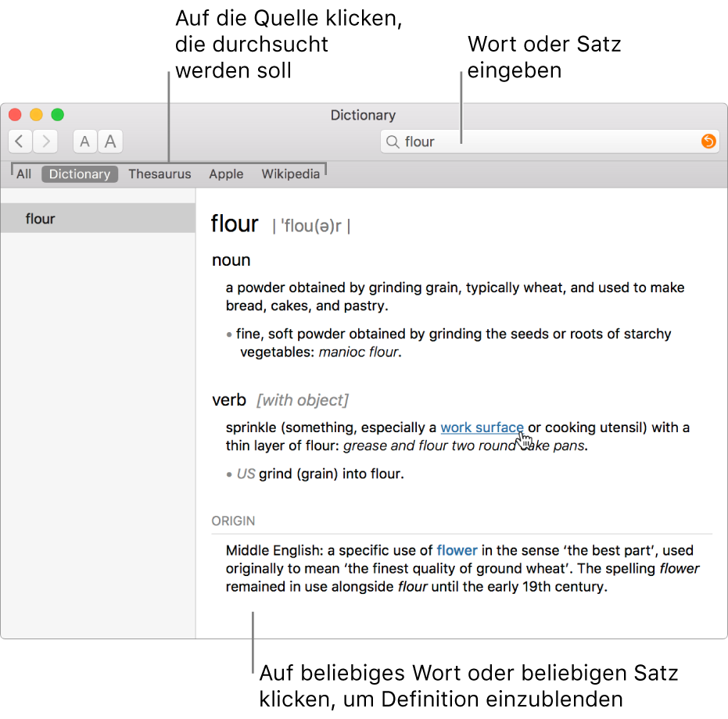Click the [with object] label
Viewport: 728px width, 719px height.
(303, 400)
